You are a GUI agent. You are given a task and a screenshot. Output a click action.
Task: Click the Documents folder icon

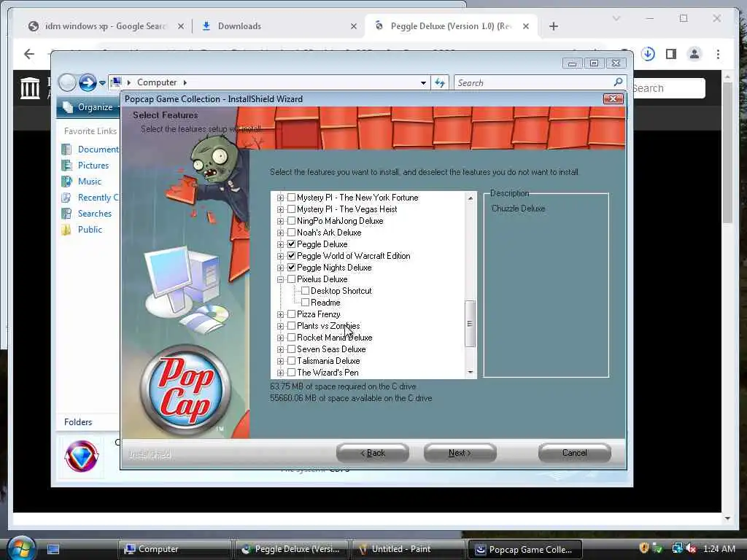coord(66,149)
